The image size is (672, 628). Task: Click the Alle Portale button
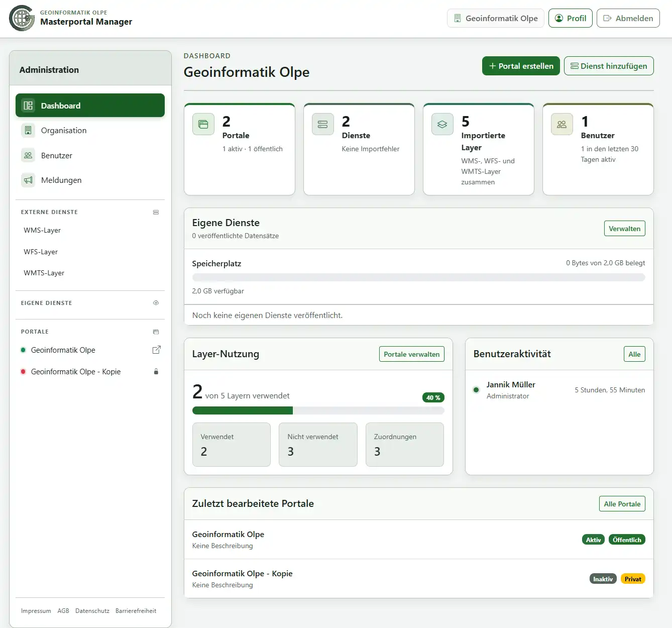tap(622, 504)
